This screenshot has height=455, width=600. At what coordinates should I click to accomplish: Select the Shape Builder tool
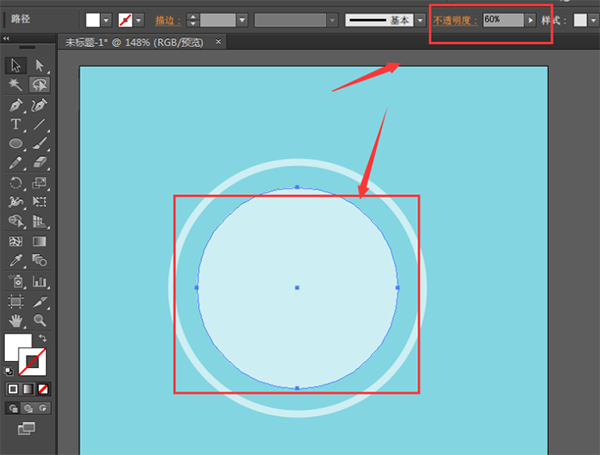[16, 221]
